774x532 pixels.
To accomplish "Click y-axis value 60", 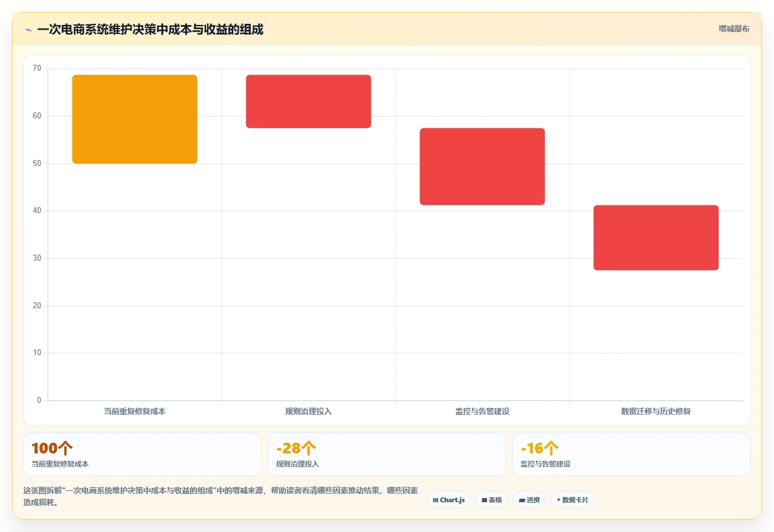I will point(37,116).
